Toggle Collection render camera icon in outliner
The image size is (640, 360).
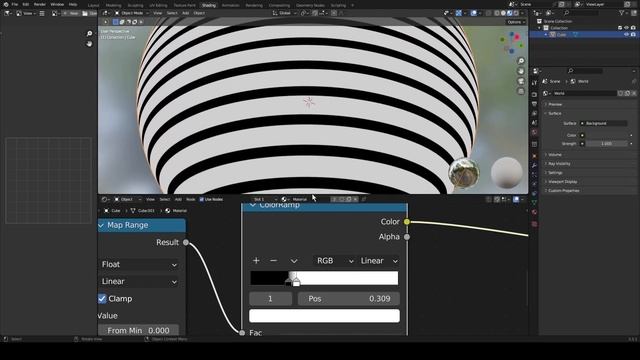pos(633,28)
